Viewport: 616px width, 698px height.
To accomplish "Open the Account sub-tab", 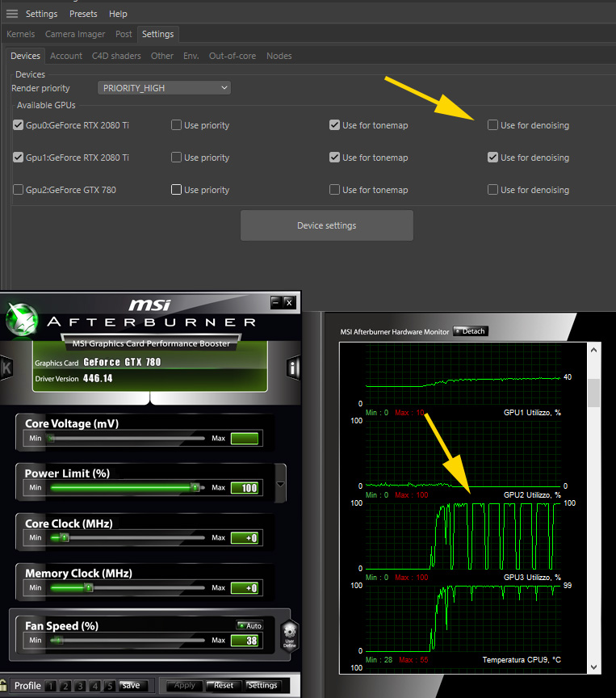I will tap(66, 56).
